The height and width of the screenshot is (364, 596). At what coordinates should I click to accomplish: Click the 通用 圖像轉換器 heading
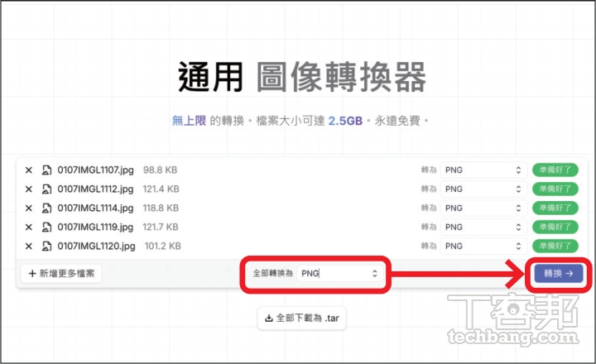(302, 77)
